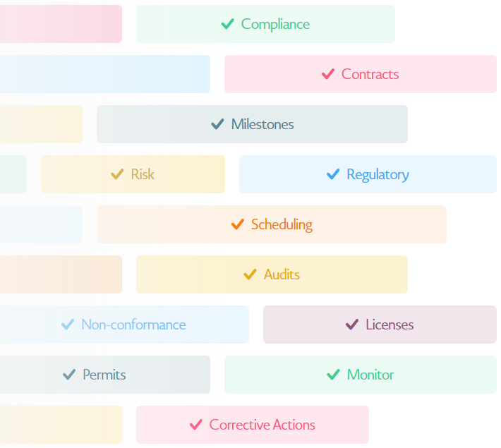Image resolution: width=501 pixels, height=448 pixels.
Task: Pick the blank pink tile at top left
Action: tap(61, 24)
